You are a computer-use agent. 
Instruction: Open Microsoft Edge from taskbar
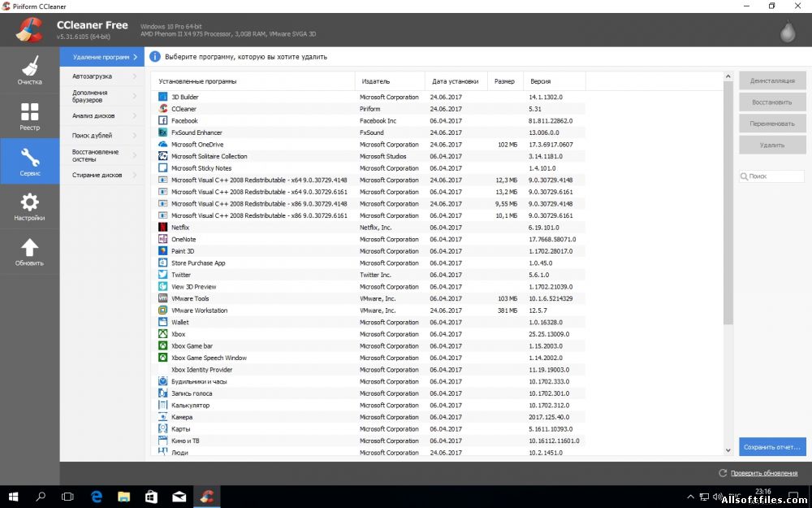point(96,497)
